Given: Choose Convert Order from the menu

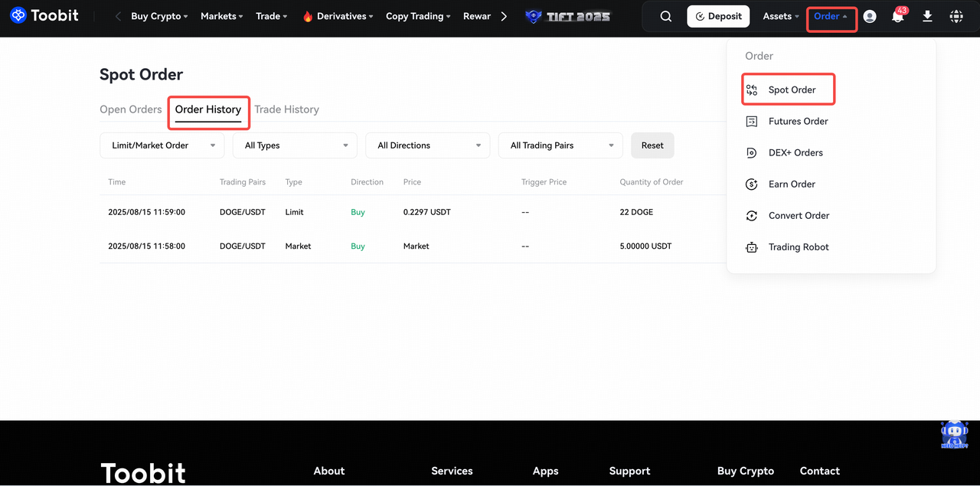Looking at the screenshot, I should pos(799,216).
